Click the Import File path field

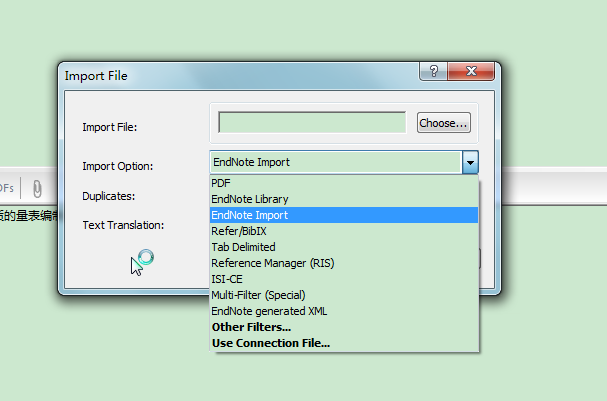[312, 122]
